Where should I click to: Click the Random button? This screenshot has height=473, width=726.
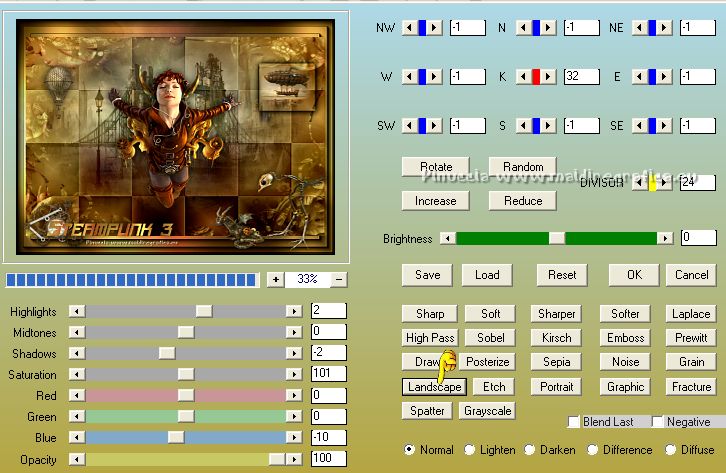point(523,167)
